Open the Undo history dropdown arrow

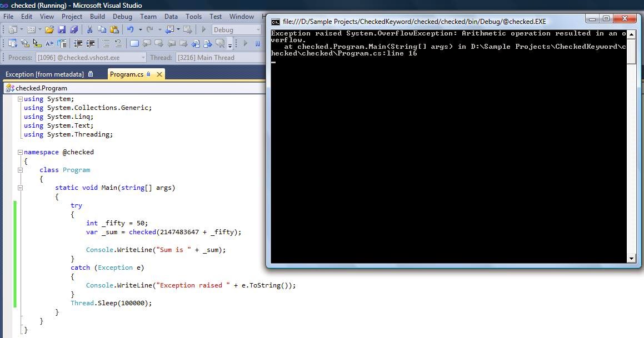pos(140,29)
